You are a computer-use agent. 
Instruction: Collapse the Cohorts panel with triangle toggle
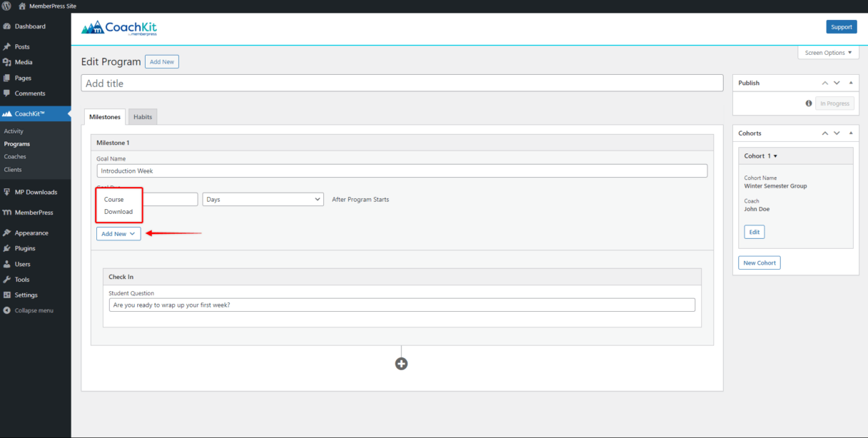coord(851,133)
